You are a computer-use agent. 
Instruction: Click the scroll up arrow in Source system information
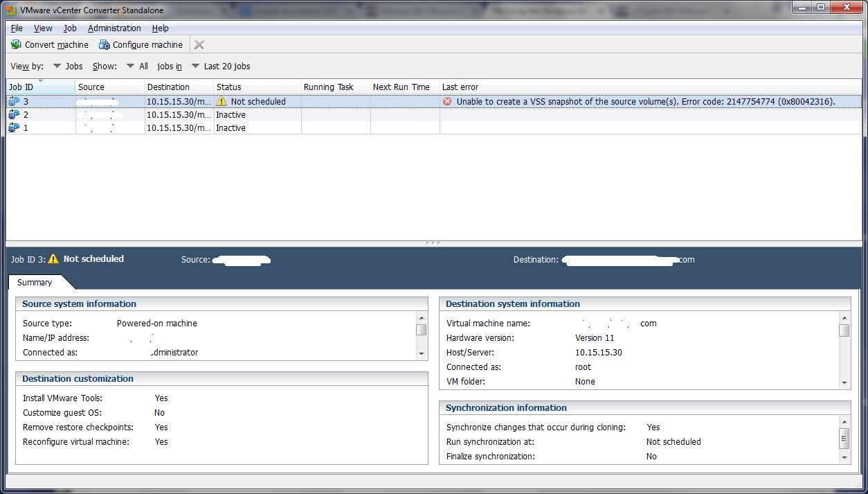coord(422,317)
